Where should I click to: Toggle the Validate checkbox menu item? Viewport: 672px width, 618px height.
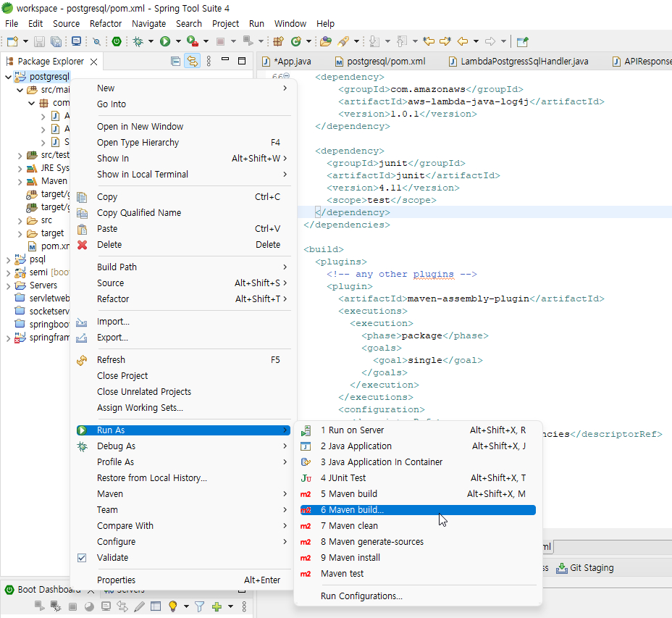pyautogui.click(x=112, y=558)
